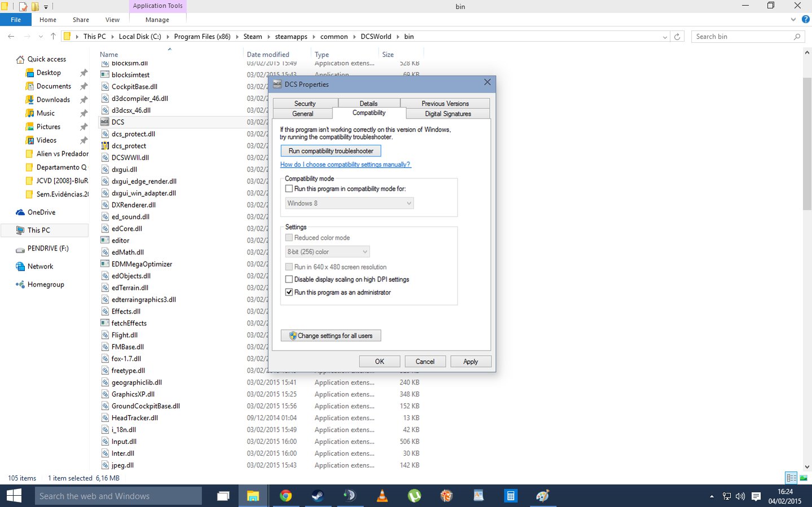Screen dimensions: 812x507
Task: Enable compatibility mode checkbox
Action: 289,189
